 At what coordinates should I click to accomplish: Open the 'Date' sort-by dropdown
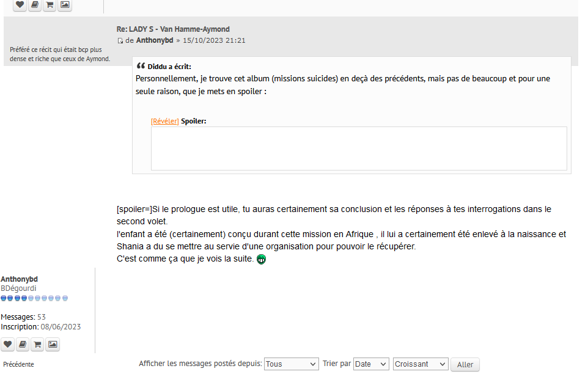[371, 364]
